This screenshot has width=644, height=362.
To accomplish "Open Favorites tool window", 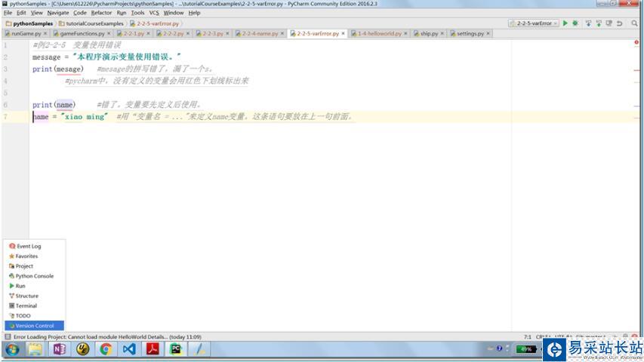I will [34, 256].
